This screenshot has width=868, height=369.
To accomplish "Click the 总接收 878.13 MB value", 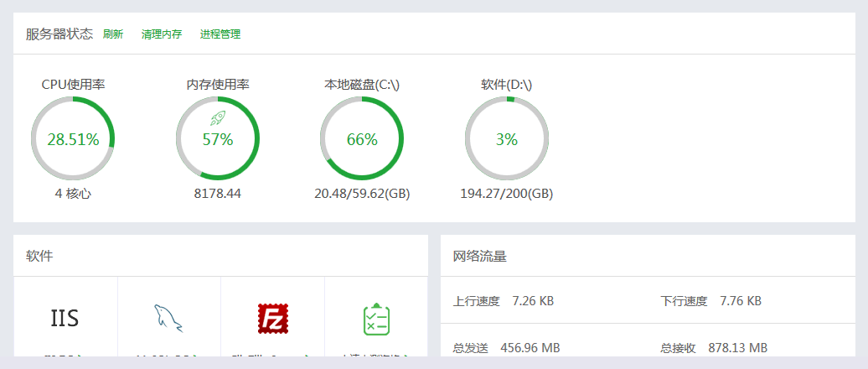I will click(738, 348).
